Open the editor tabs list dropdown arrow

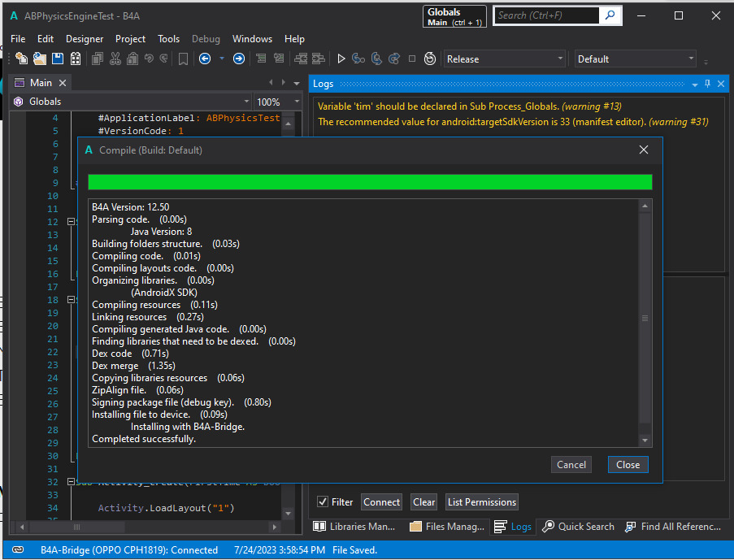297,84
